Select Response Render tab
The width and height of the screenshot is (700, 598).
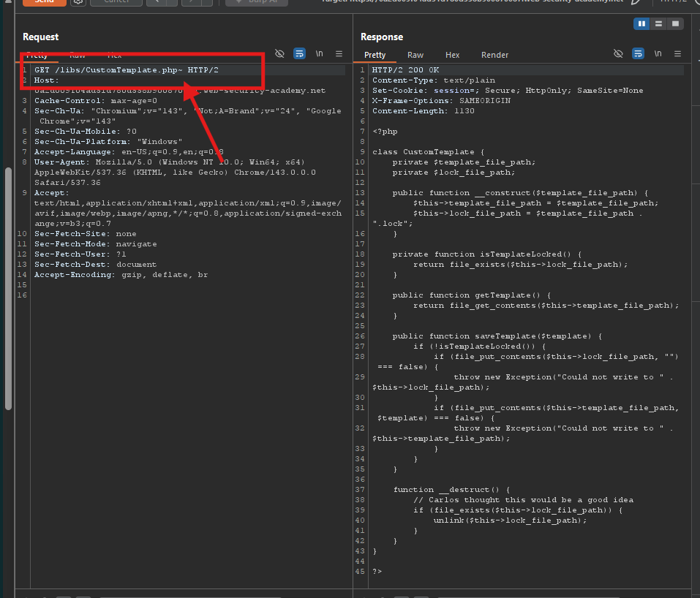point(494,55)
